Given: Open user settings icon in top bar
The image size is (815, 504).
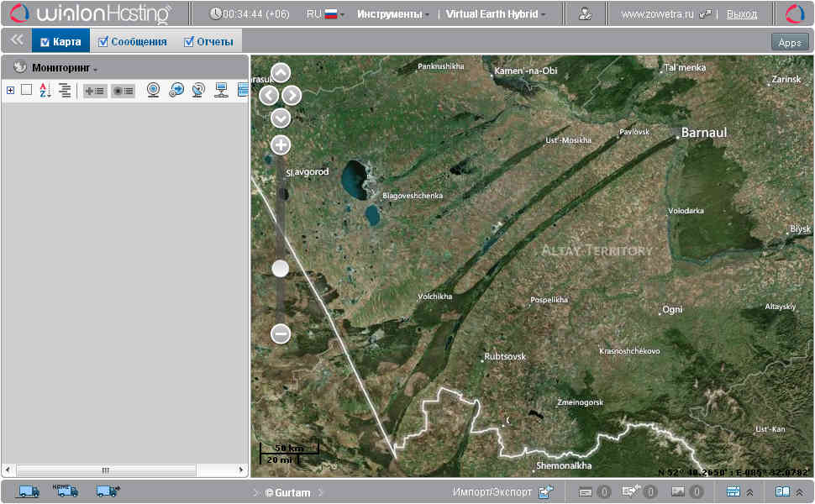Looking at the screenshot, I should 585,14.
